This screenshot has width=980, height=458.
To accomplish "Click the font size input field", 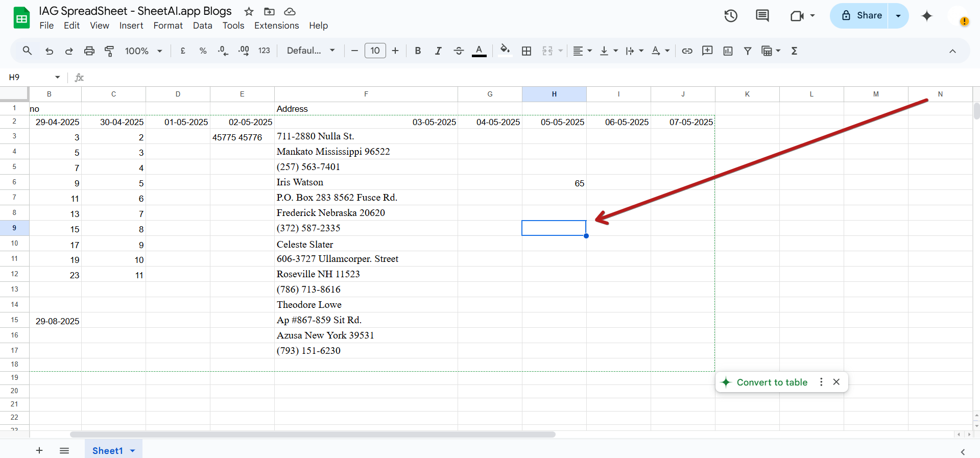I will (x=375, y=51).
